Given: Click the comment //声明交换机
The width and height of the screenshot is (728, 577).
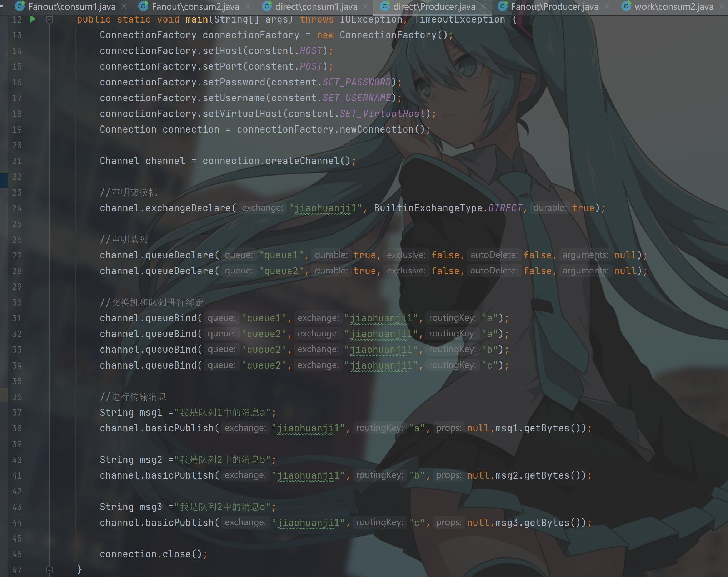Looking at the screenshot, I should click(x=129, y=192).
